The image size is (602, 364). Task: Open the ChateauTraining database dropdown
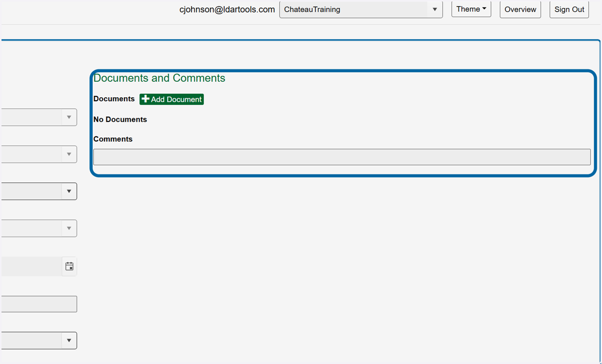[x=361, y=10]
